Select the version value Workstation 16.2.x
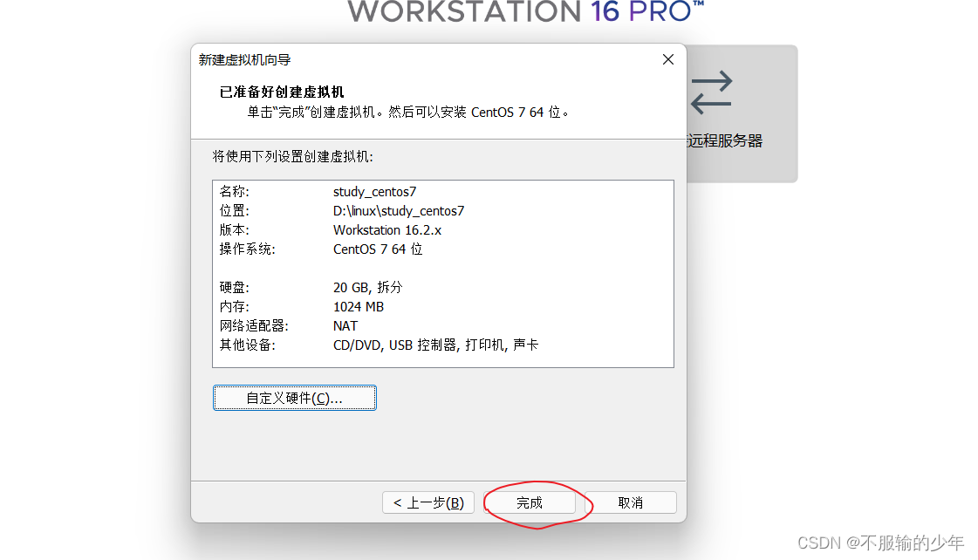The image size is (978, 560). point(387,230)
